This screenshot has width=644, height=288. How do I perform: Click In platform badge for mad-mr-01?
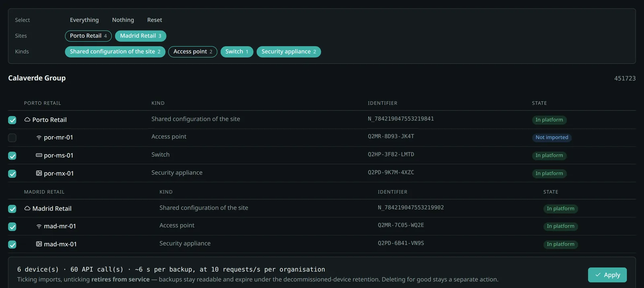pyautogui.click(x=560, y=226)
